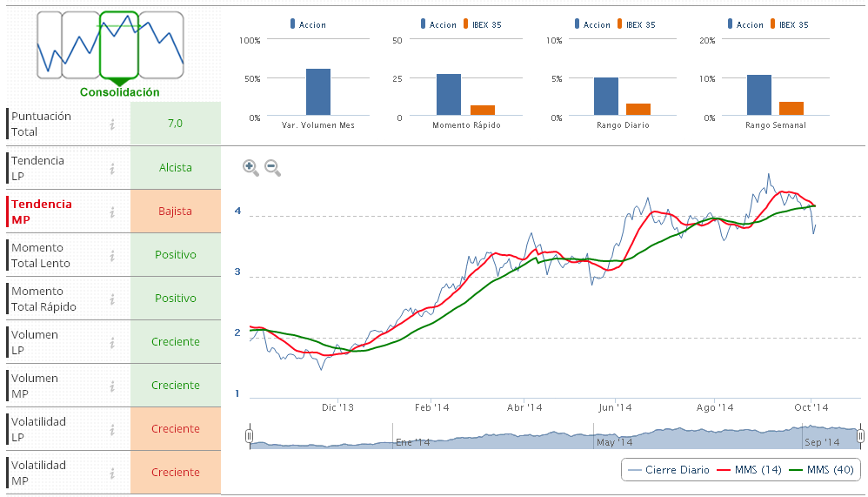Open info icon next to Tendencia LP
Screen dimensions: 868x497
(112, 168)
